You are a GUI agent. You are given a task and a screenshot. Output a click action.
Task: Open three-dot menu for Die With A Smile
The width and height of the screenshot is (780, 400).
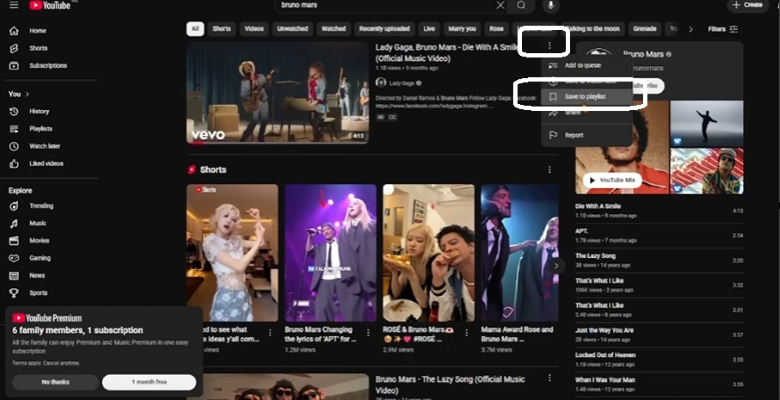click(x=550, y=46)
